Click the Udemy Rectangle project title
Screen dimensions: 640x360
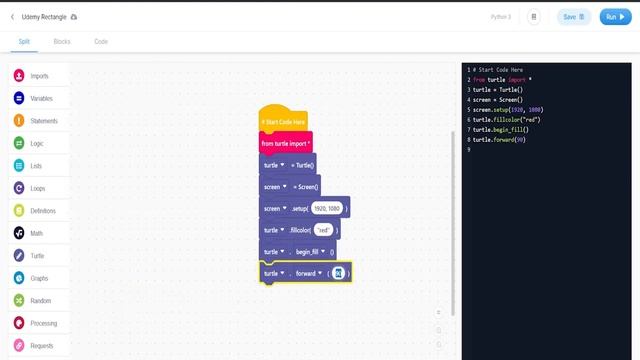[44, 17]
